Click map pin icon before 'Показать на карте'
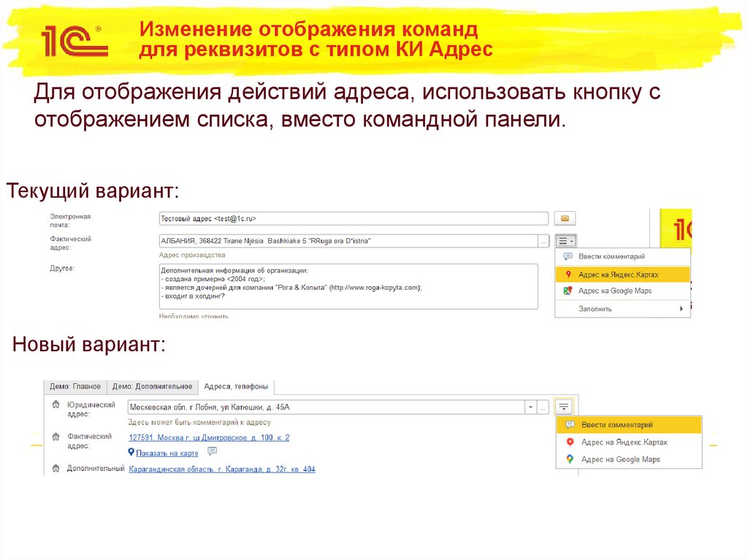The width and height of the screenshot is (748, 560). click(x=131, y=452)
